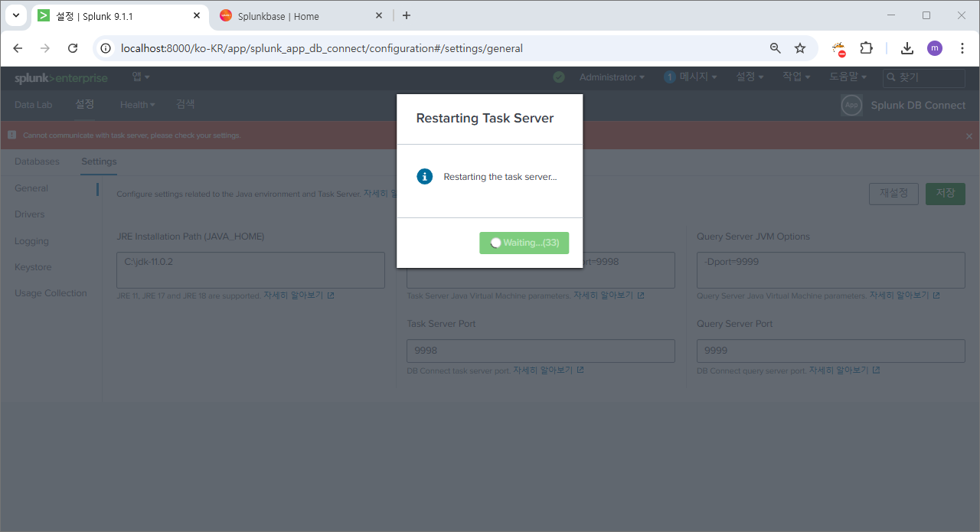Select Usage Collection in the sidebar
Screen dimensions: 980x532
coord(51,293)
